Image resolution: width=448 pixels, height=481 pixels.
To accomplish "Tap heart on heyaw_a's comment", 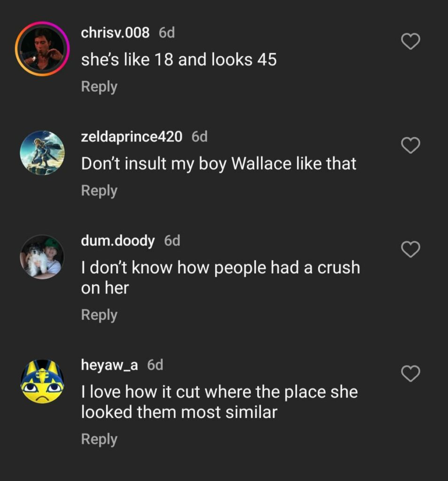I will [410, 373].
